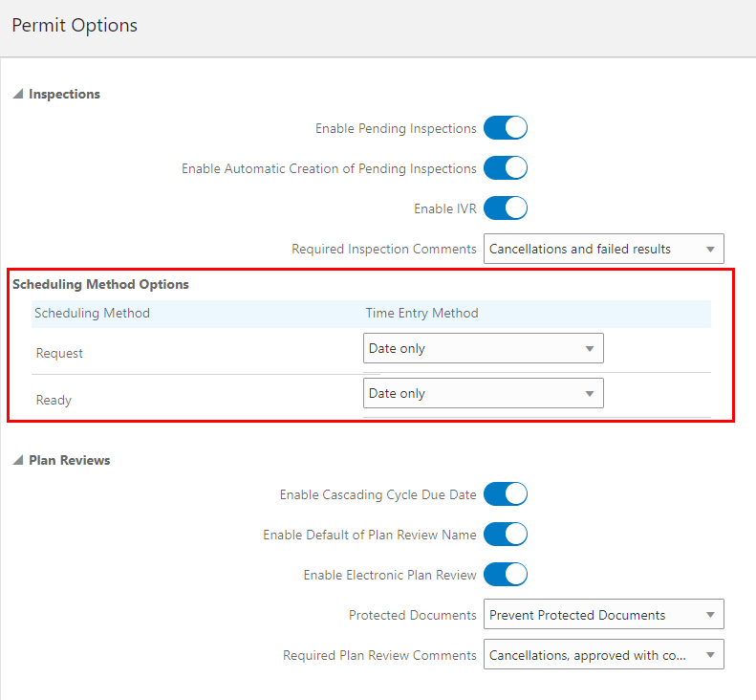Click the Time Entry Method column header
The image size is (756, 700).
(x=421, y=313)
